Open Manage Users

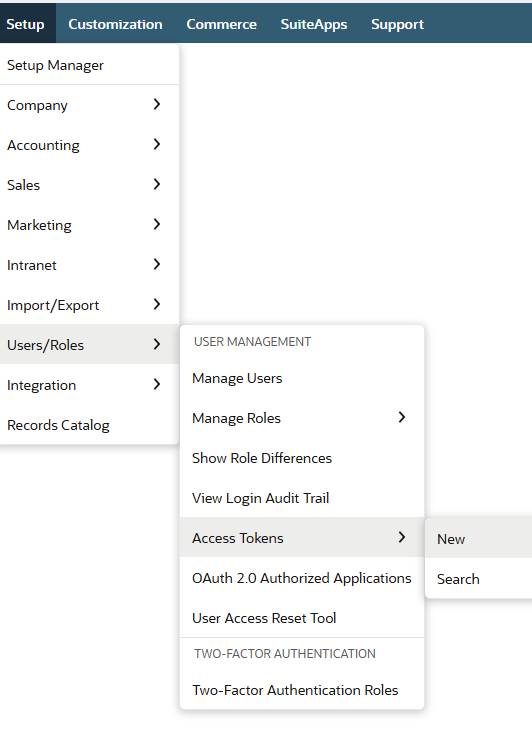pyautogui.click(x=302, y=378)
